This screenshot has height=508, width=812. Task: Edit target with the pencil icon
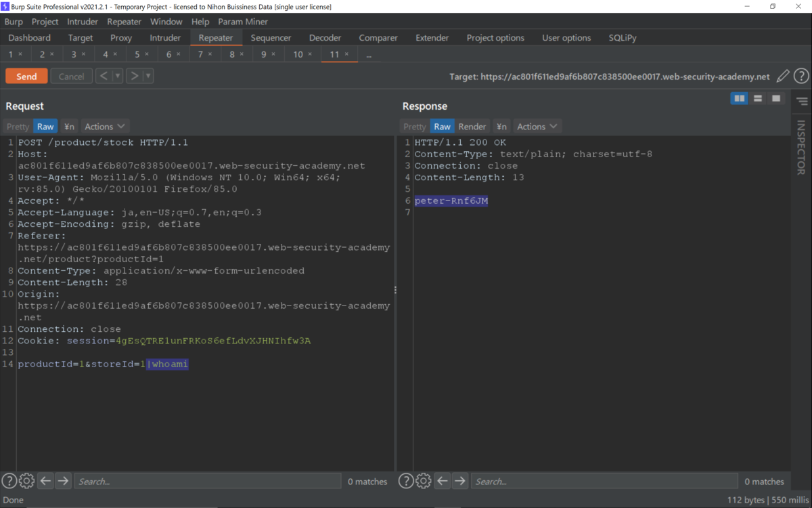(783, 77)
